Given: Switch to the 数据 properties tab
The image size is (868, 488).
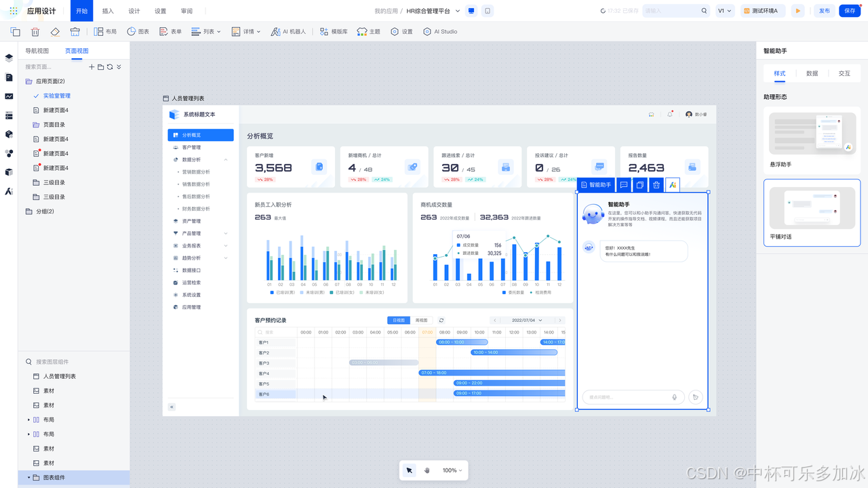Looking at the screenshot, I should pyautogui.click(x=812, y=73).
